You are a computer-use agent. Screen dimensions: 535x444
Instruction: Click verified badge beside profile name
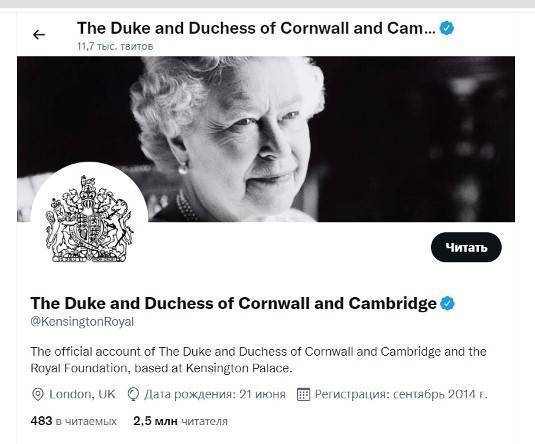point(447,303)
